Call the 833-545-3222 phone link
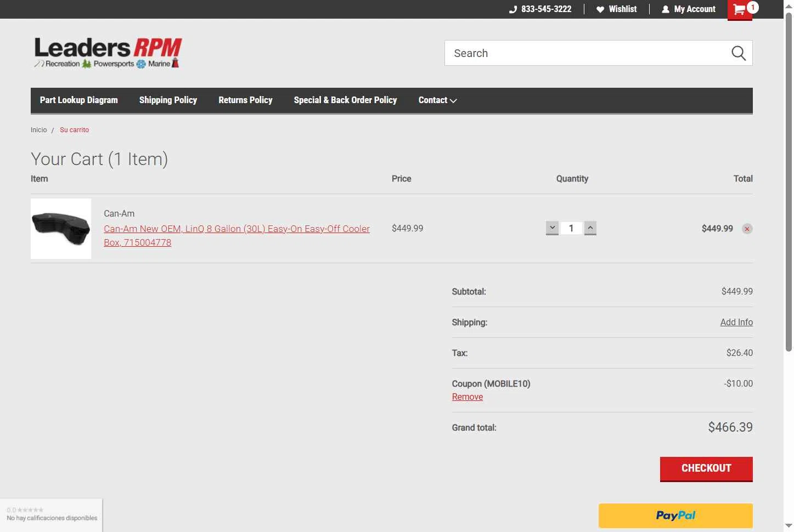Screen dimensions: 794x532 [x=540, y=9]
